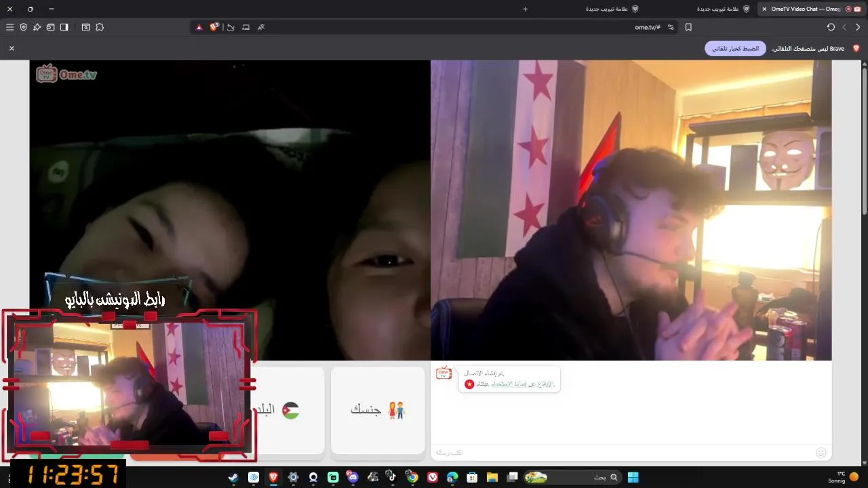Toggle the Brave sidebar panel icon
The width and height of the screenshot is (868, 488).
click(64, 27)
